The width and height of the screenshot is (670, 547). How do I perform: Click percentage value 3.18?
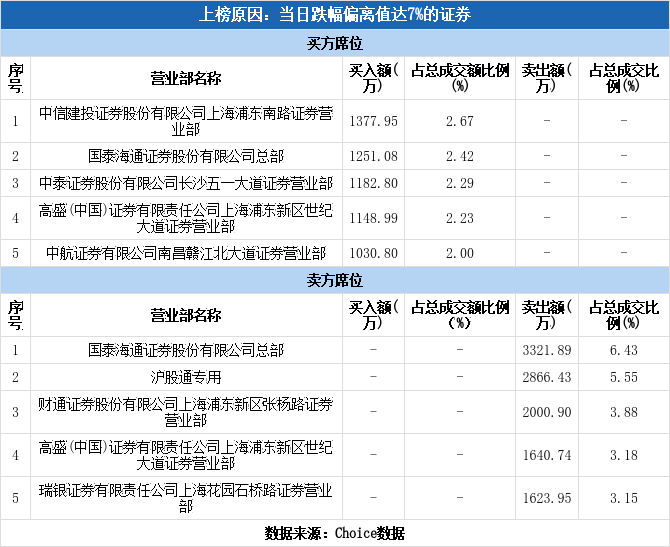click(624, 456)
